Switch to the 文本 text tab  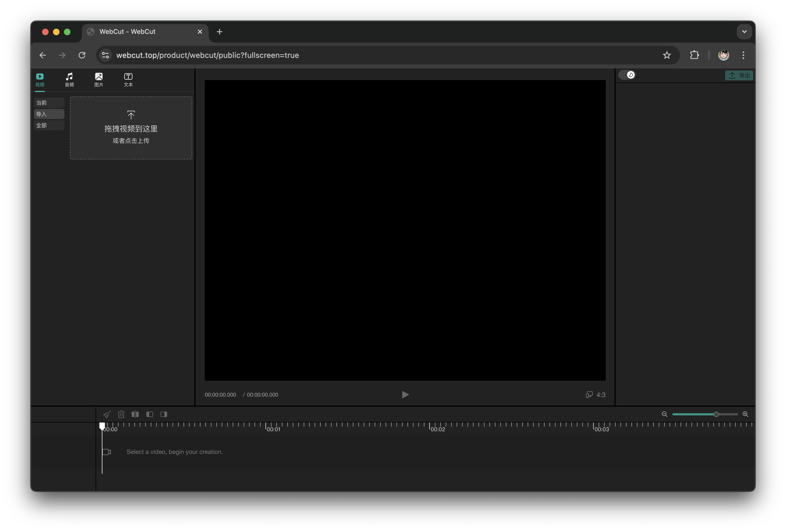click(x=128, y=80)
